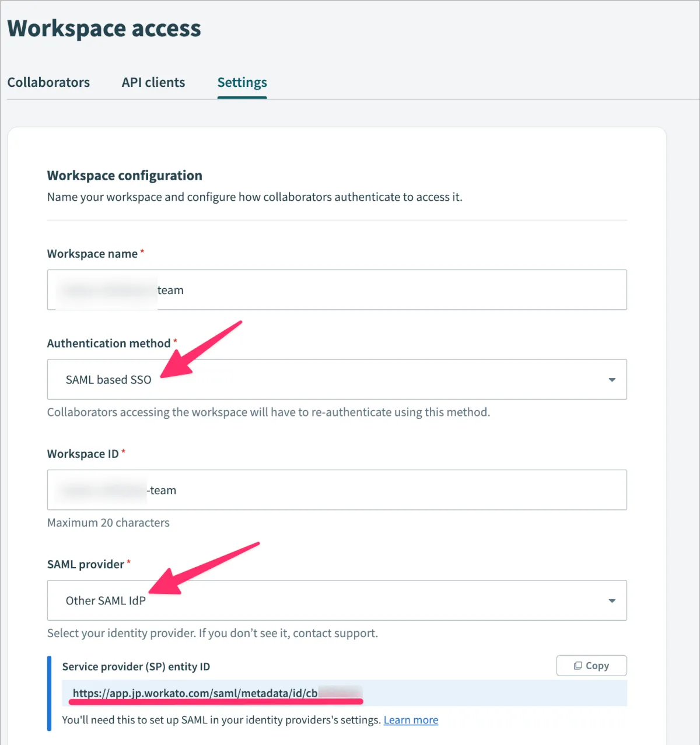Copy the SP entity ID
Viewport: 700px width, 745px height.
click(x=591, y=666)
